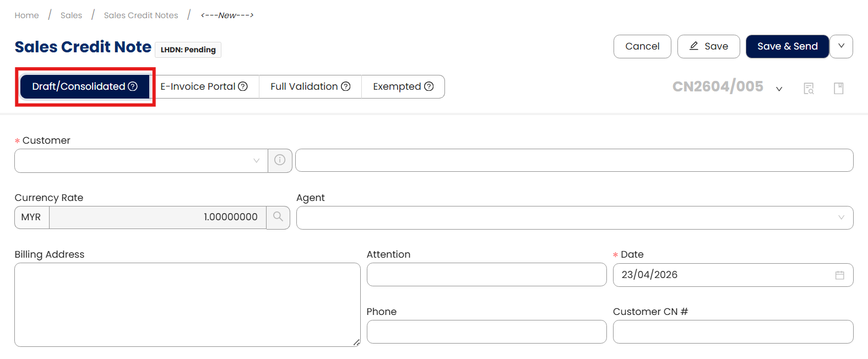
Task: Click the bookmark icon at top right
Action: pyautogui.click(x=838, y=88)
